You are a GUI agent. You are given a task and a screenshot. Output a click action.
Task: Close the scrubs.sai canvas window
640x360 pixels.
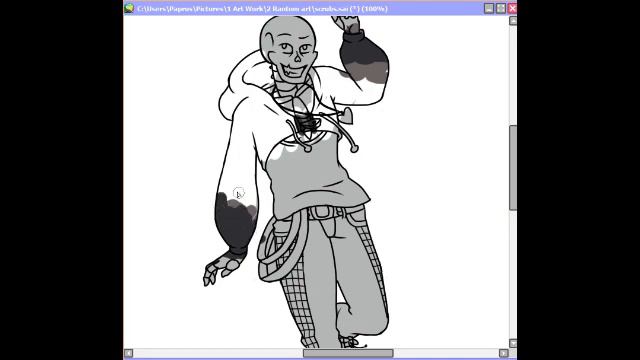click(512, 8)
